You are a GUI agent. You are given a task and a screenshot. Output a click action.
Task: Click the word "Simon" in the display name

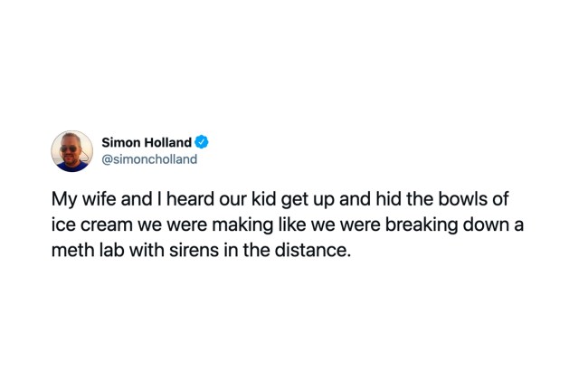(119, 142)
